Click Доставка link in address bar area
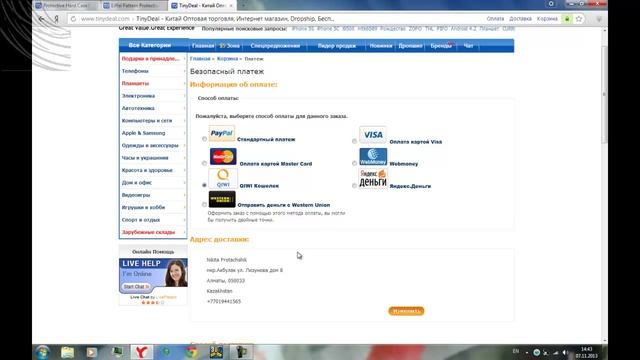Viewport: 640px width, 360px height. pyautogui.click(x=520, y=19)
